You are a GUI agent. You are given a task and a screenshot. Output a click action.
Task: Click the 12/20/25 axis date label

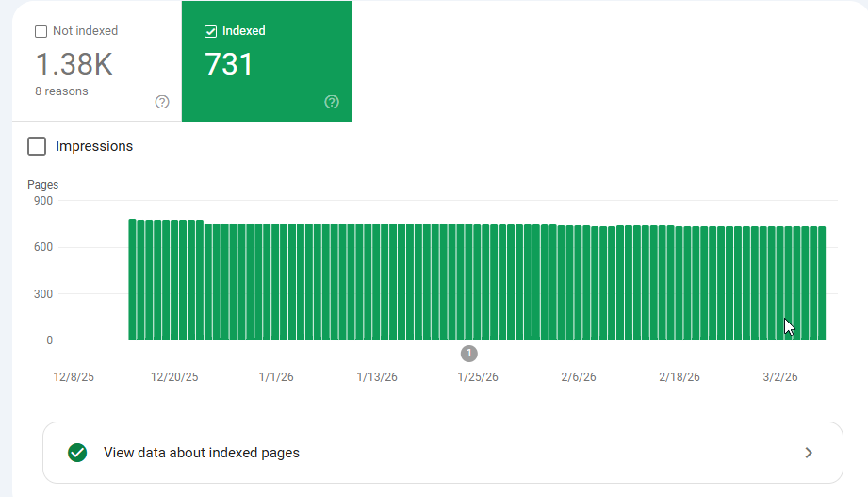click(x=174, y=377)
